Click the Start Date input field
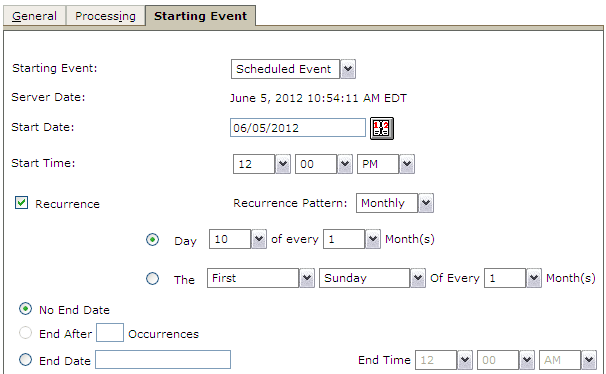This screenshot has width=606, height=374. (298, 128)
